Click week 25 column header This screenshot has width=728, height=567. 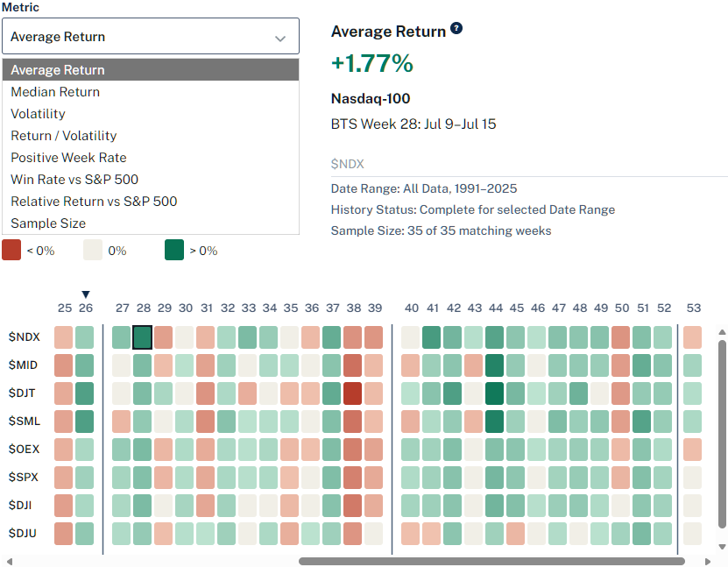[x=65, y=308]
